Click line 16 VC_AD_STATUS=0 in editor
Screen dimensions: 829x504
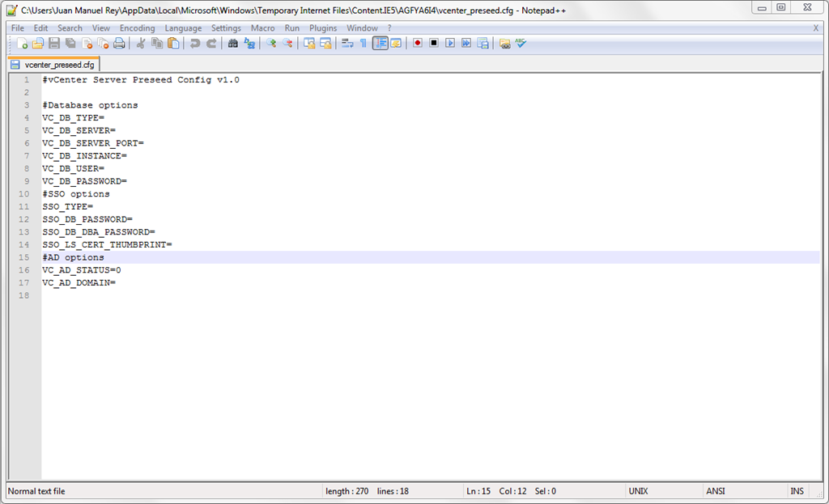[x=82, y=270]
